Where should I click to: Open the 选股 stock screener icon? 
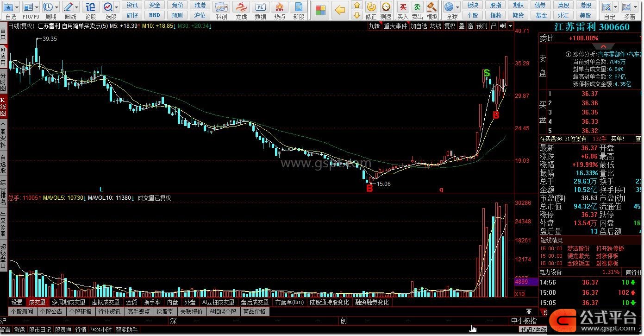108,7
